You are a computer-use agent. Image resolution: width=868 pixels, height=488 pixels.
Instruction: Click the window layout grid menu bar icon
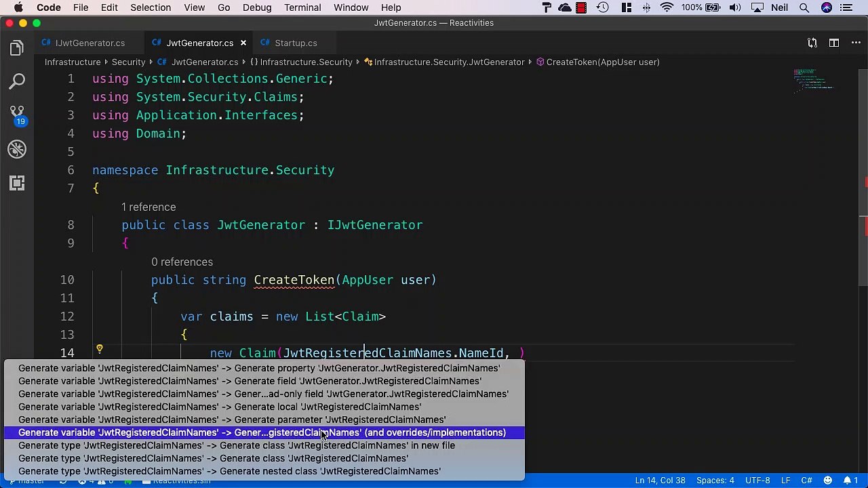[627, 7]
